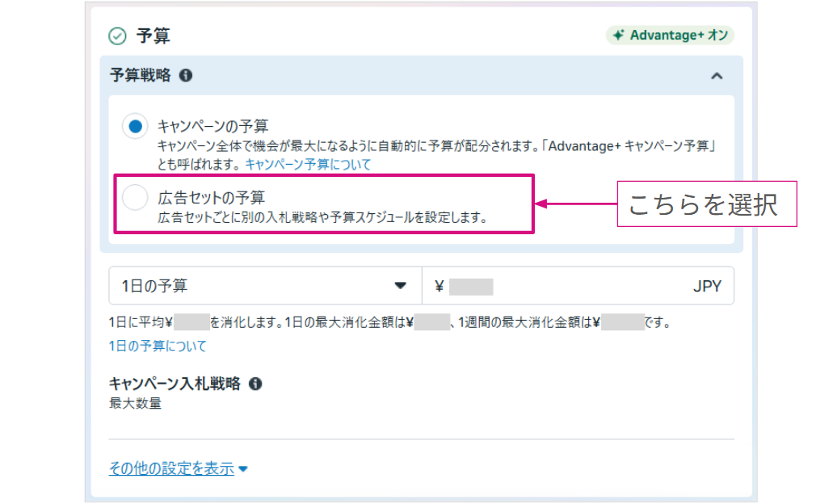This screenshot has width=837, height=504.
Task: Click the caret arrow after その他の設定を表示
Action: click(x=243, y=469)
